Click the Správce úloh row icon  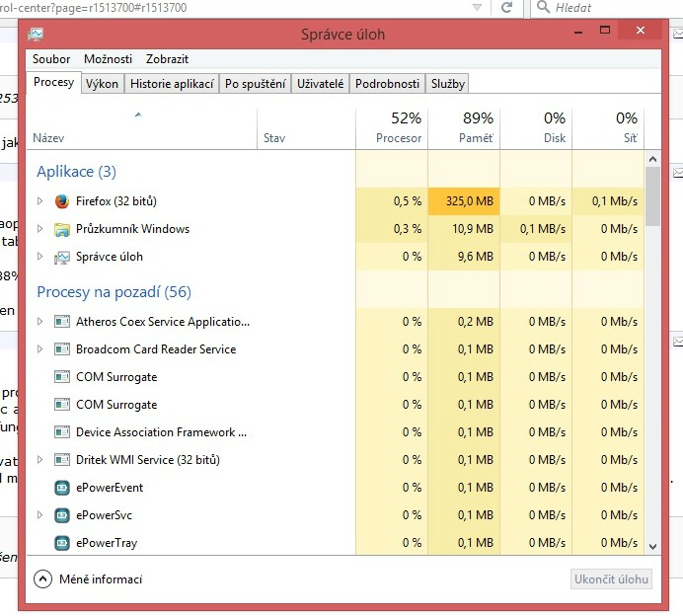62,257
